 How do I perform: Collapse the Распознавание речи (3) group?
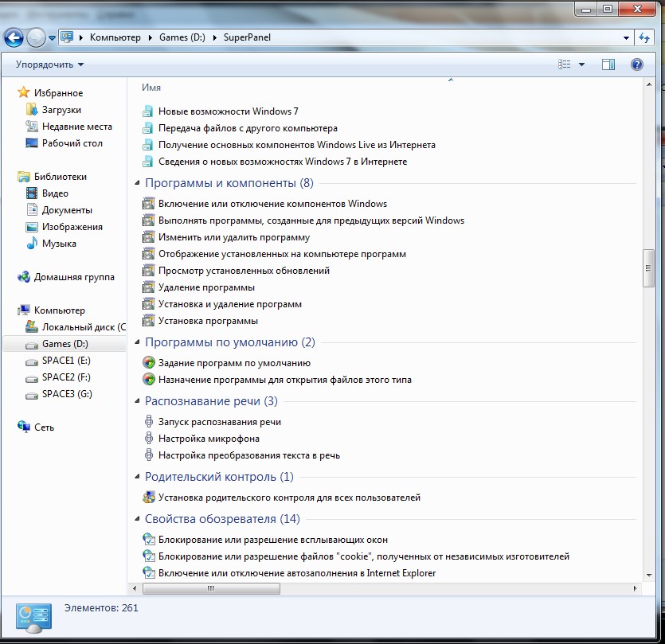(137, 401)
